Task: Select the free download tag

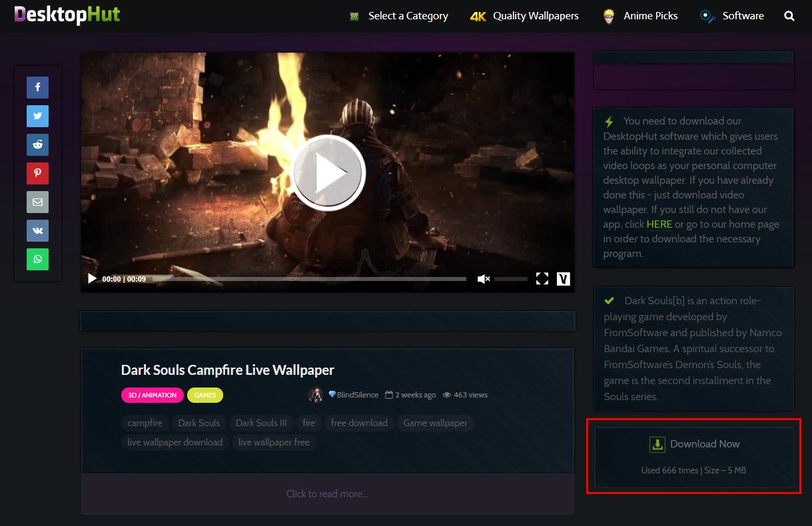Action: 359,423
